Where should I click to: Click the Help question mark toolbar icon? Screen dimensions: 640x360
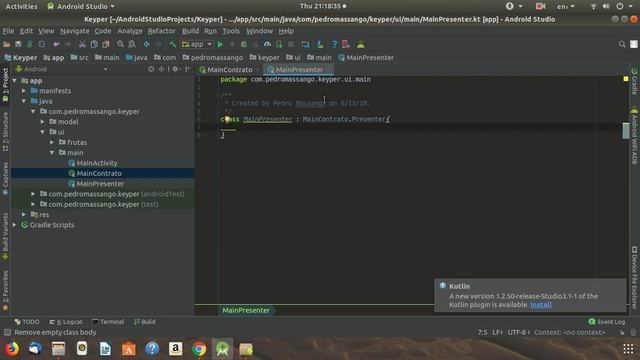(334, 44)
